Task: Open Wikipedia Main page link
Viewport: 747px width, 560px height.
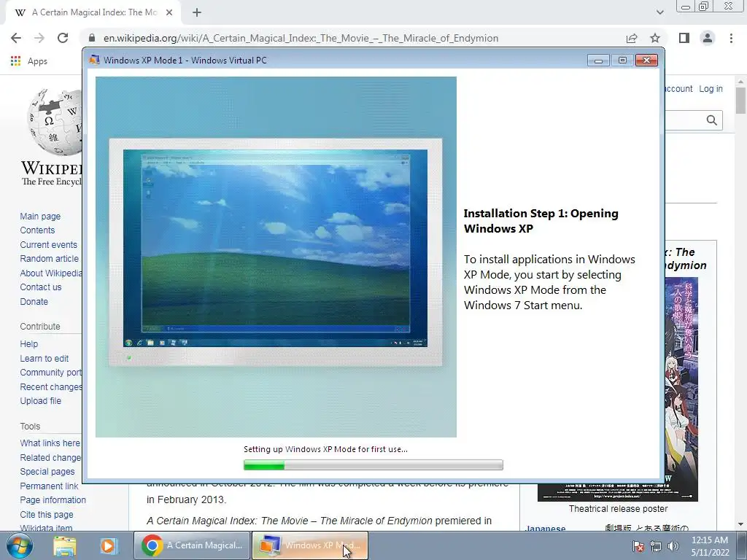Action: pyautogui.click(x=41, y=216)
